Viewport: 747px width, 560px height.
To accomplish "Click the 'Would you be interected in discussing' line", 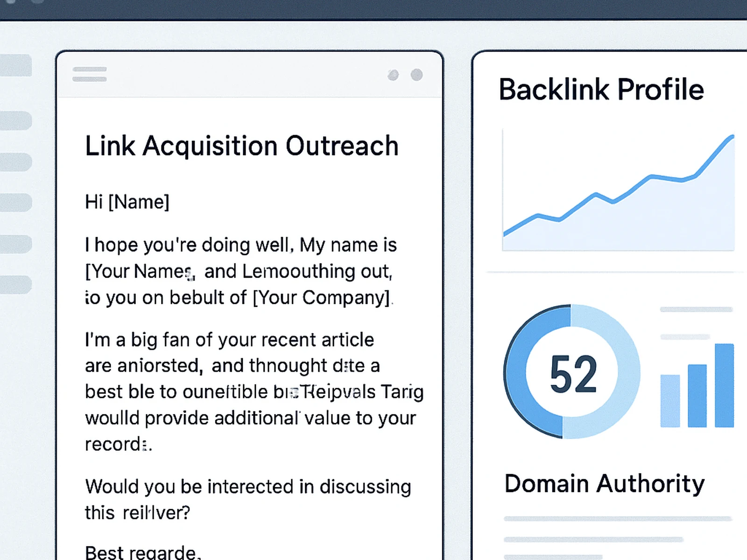I will click(x=248, y=487).
